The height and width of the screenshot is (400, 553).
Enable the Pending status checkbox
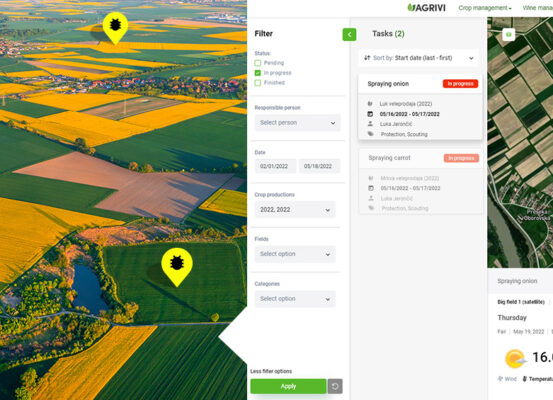coord(258,63)
